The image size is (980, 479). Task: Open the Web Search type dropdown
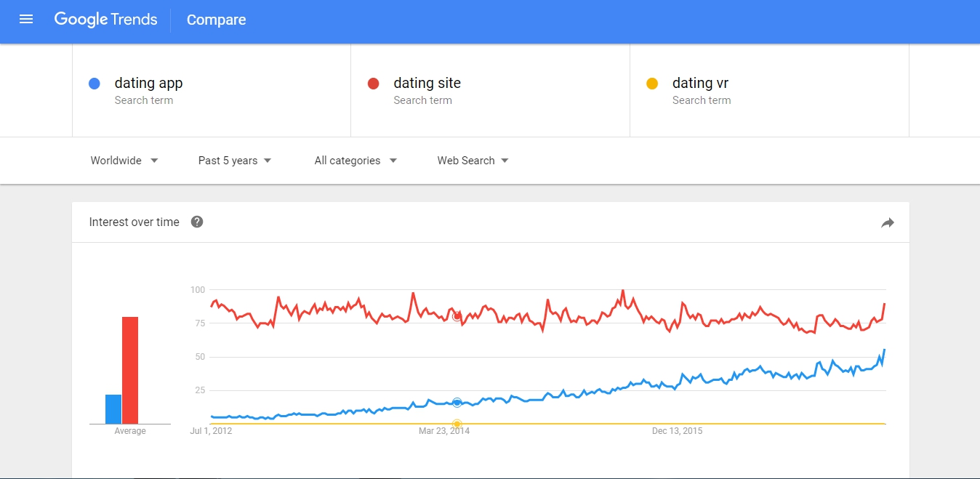pyautogui.click(x=473, y=161)
